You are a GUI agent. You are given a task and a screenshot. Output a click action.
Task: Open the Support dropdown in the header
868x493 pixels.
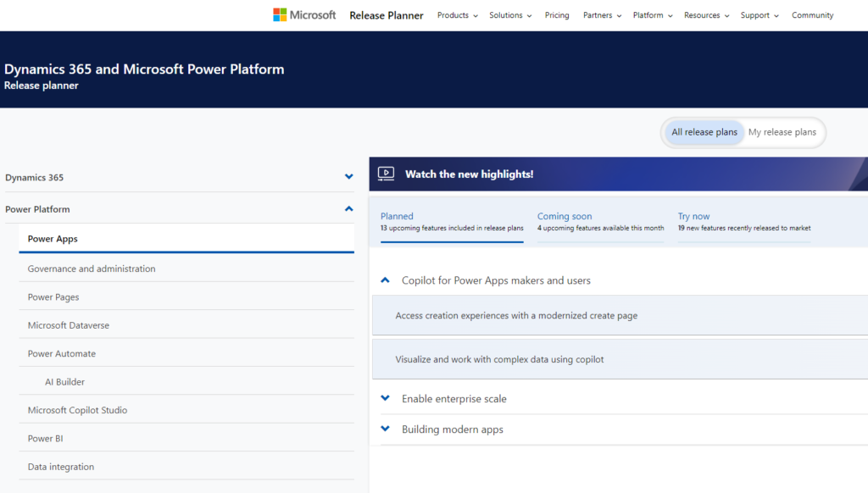(x=759, y=15)
